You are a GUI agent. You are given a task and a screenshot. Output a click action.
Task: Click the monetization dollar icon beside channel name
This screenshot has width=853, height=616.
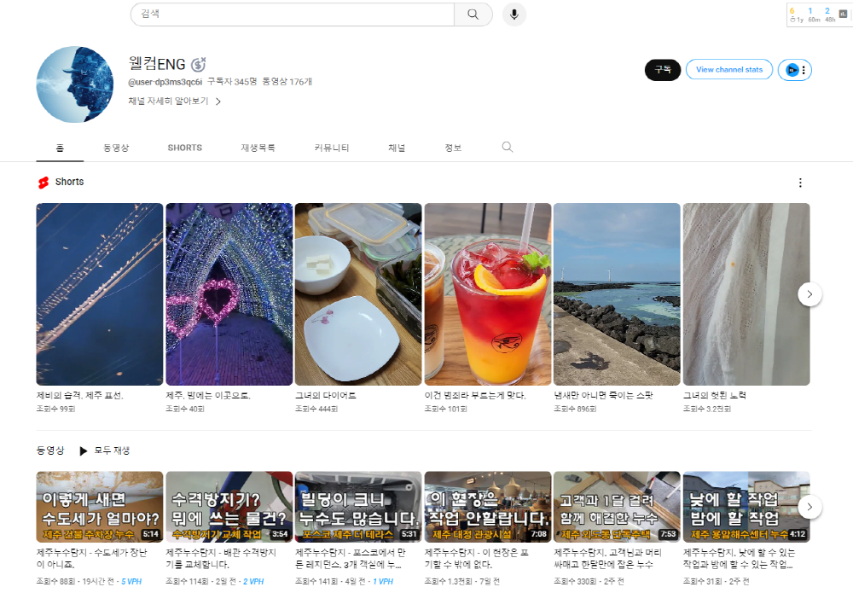[x=199, y=64]
